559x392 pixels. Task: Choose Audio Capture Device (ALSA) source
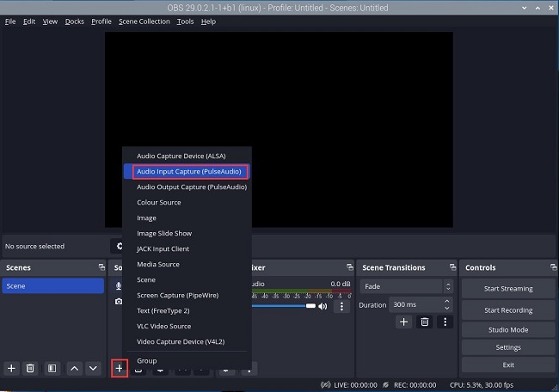pyautogui.click(x=187, y=156)
